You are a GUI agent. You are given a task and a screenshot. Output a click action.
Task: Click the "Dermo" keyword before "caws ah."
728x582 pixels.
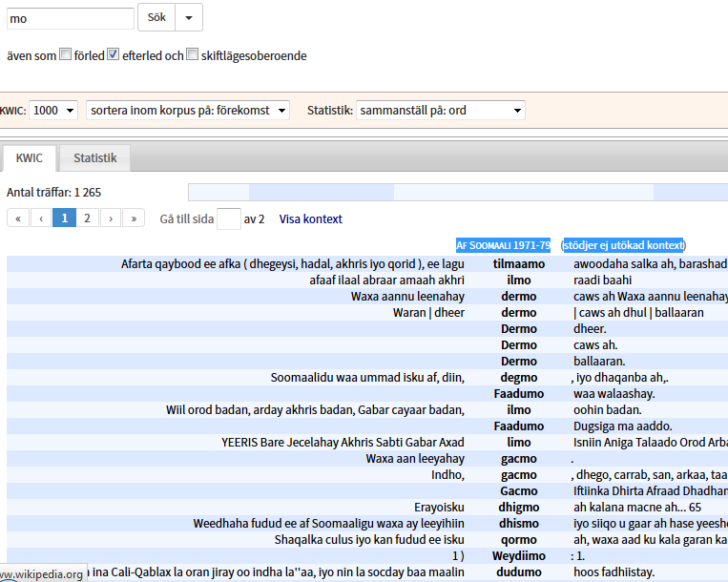[519, 345]
